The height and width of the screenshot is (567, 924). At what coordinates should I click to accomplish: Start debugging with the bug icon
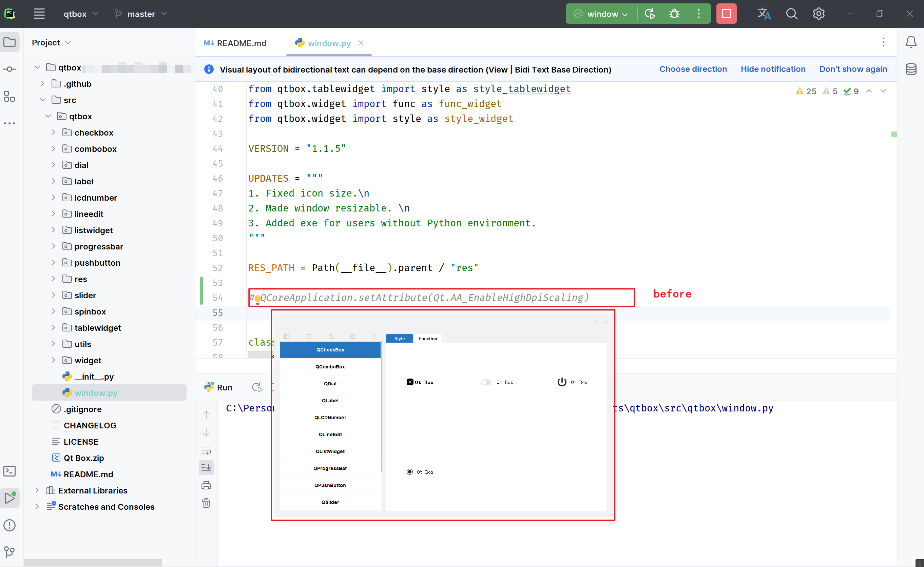point(674,14)
